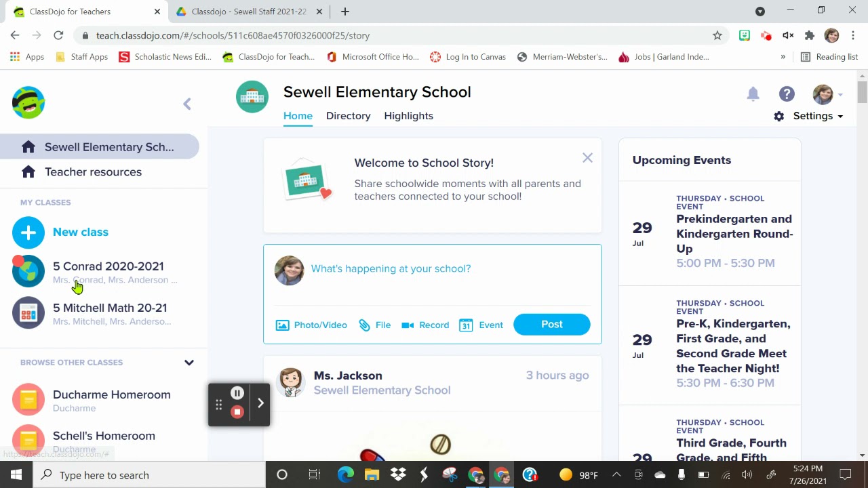Grab the recorder toolbar drag handle
The width and height of the screenshot is (868, 488).
click(x=218, y=405)
